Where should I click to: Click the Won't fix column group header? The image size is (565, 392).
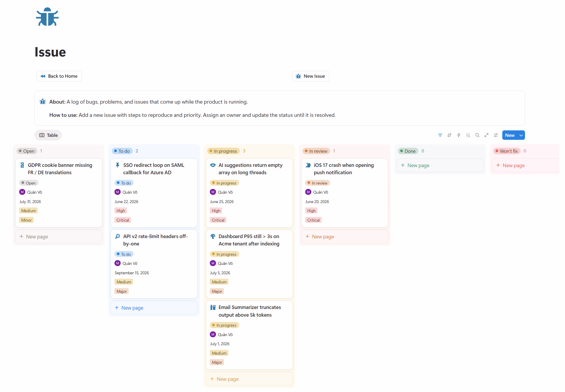(507, 151)
